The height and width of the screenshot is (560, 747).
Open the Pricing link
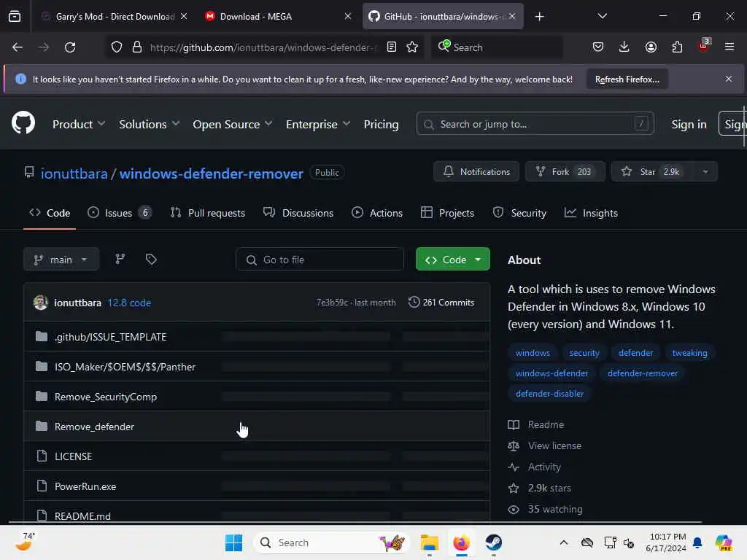(381, 124)
